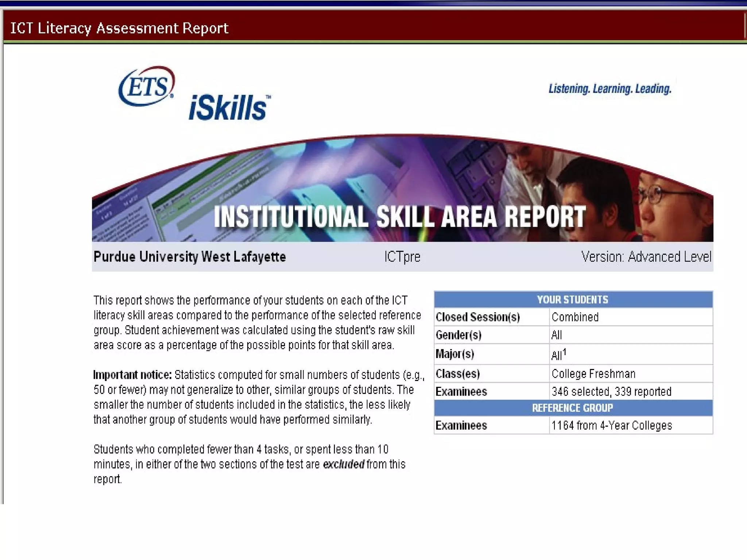Click the italic excluded word
The image size is (747, 560).
point(343,464)
